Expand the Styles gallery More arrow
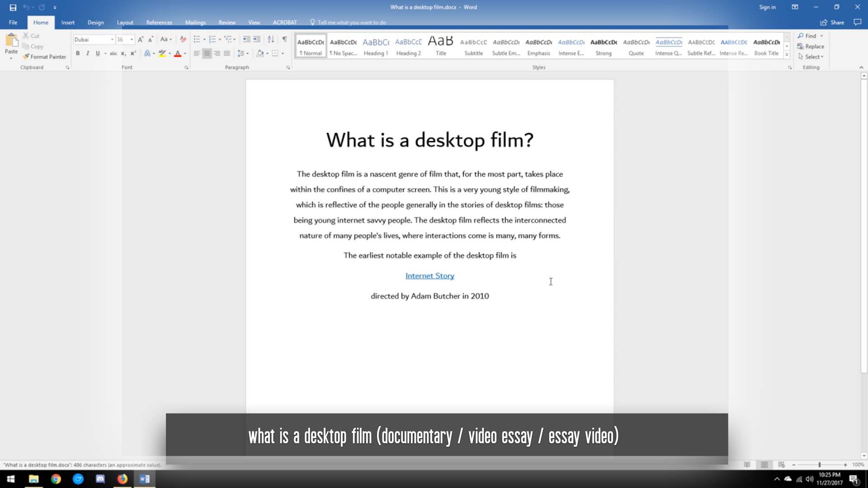The height and width of the screenshot is (488, 868). (787, 55)
